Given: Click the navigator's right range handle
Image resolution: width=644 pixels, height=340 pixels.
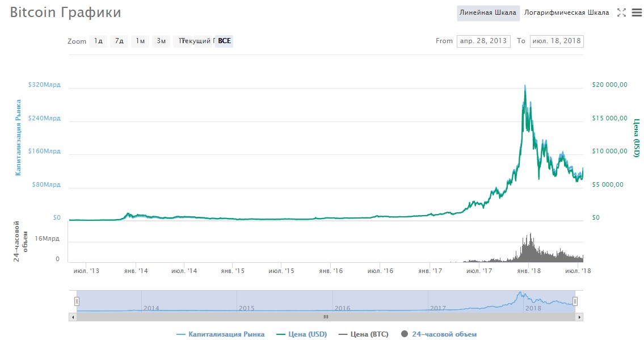Looking at the screenshot, I should (575, 301).
